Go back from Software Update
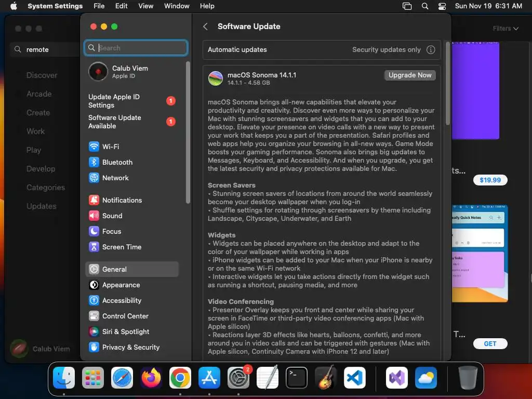Viewport: 532px width, 399px height. tap(205, 26)
